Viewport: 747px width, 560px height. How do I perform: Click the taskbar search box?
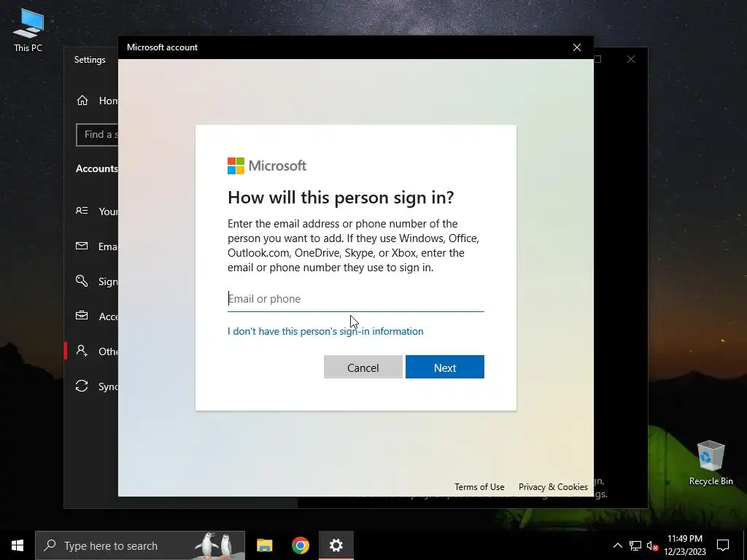(x=140, y=545)
